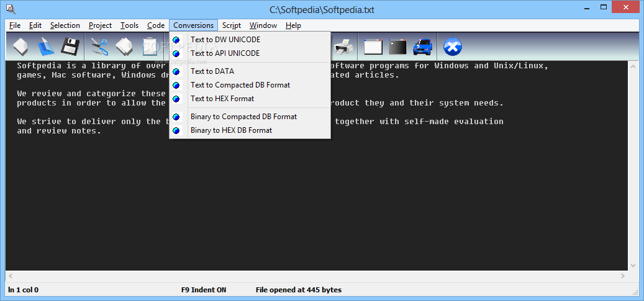Open the Script menu
The image size is (644, 301).
[x=232, y=25]
